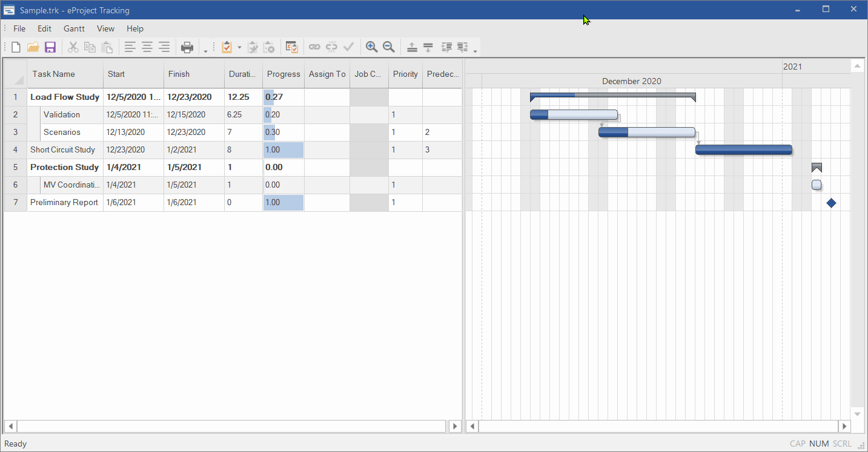
Task: Save the project using the floppy disk icon
Action: pos(50,47)
